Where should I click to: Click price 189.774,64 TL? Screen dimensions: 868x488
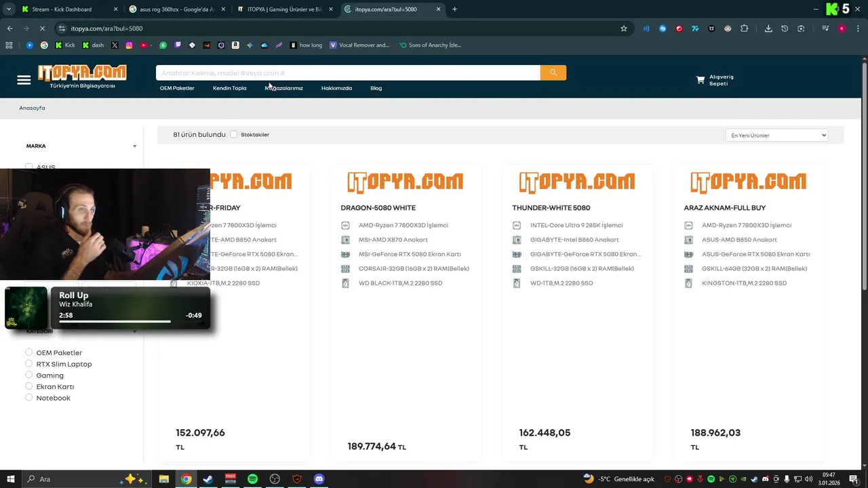376,447
